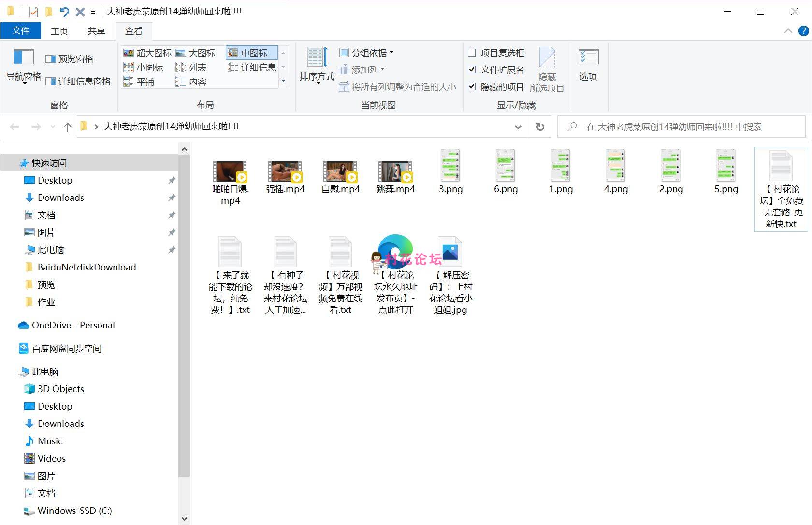Switch to the Home (主页) ribbon tab

click(x=59, y=31)
